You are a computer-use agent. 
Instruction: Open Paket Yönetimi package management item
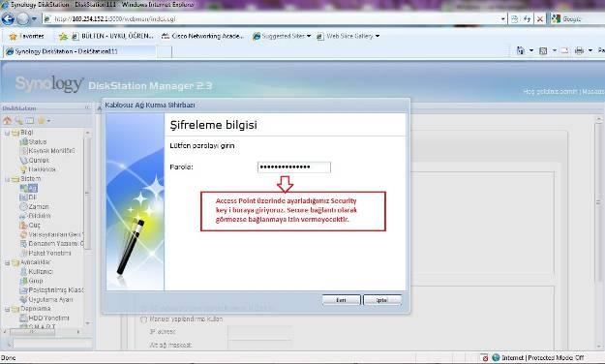coord(45,253)
